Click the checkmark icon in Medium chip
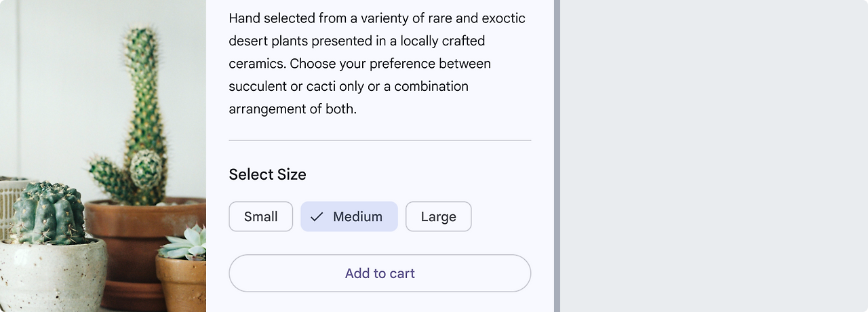The height and width of the screenshot is (312, 868). point(317,217)
